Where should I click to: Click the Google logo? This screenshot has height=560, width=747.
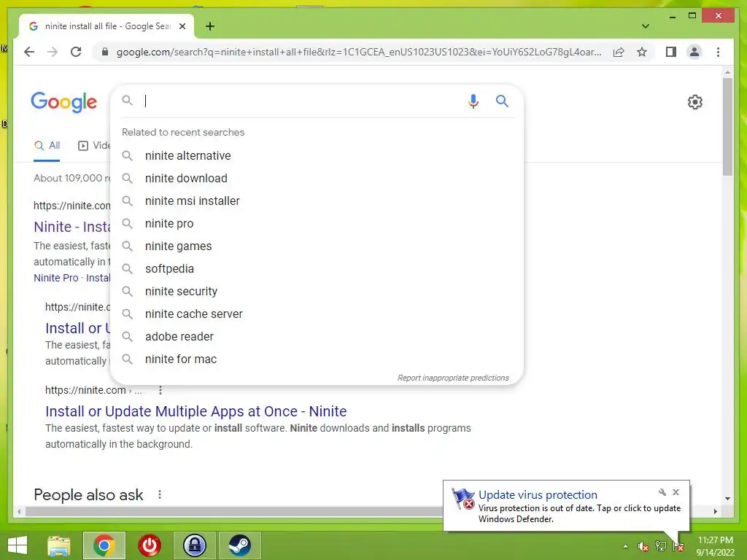[64, 102]
